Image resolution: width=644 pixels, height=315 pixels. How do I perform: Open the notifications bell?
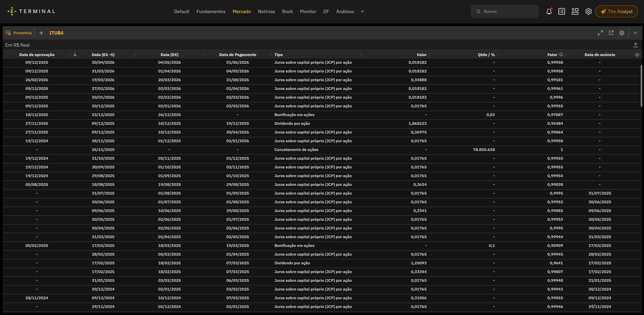pos(549,11)
